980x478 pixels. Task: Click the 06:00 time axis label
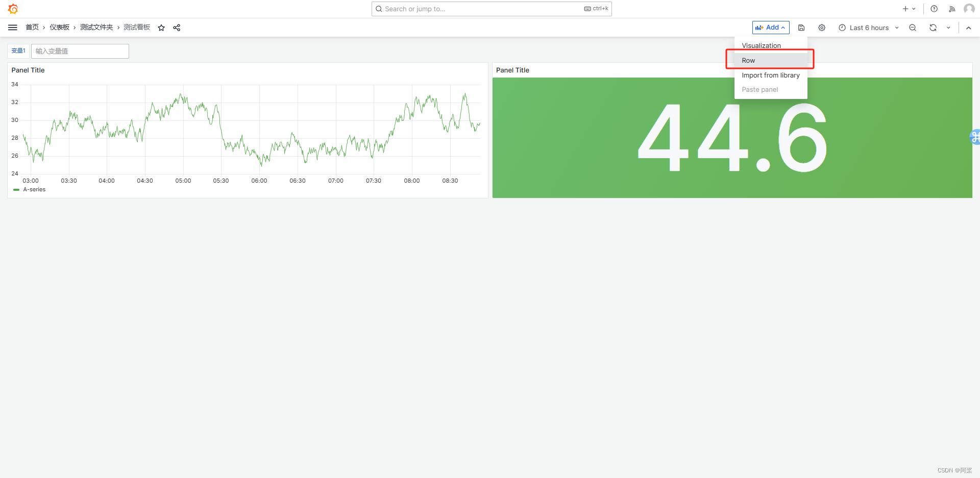coord(259,181)
